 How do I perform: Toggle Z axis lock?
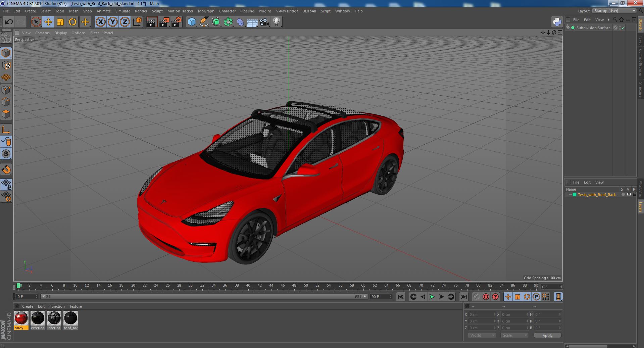[x=125, y=22]
